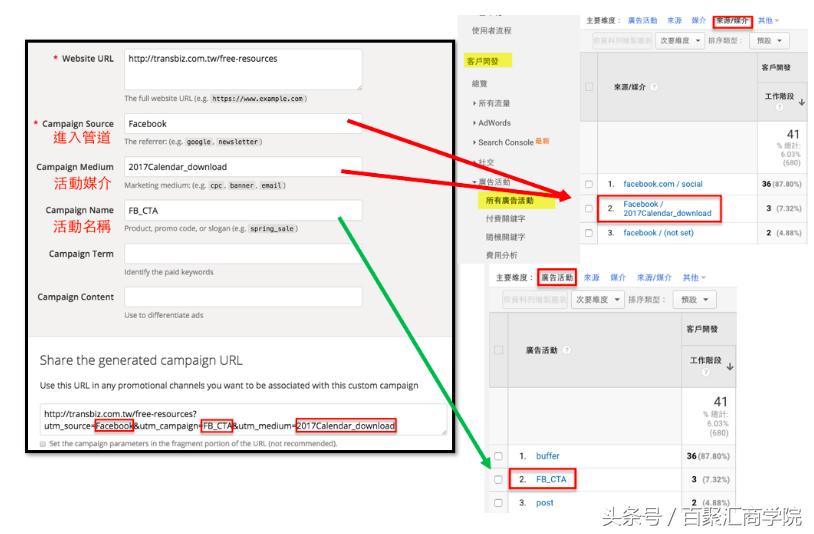Viewport: 814px width, 534px height.
Task: Grab resize handle of Website URL box
Action: tap(359, 87)
